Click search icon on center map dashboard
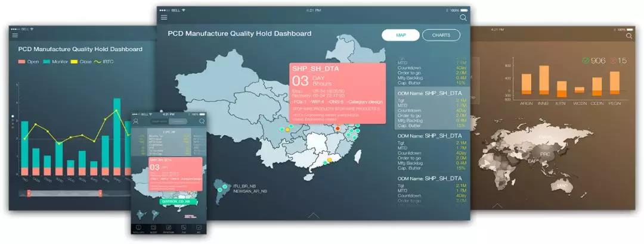644x244 pixels. [x=463, y=18]
